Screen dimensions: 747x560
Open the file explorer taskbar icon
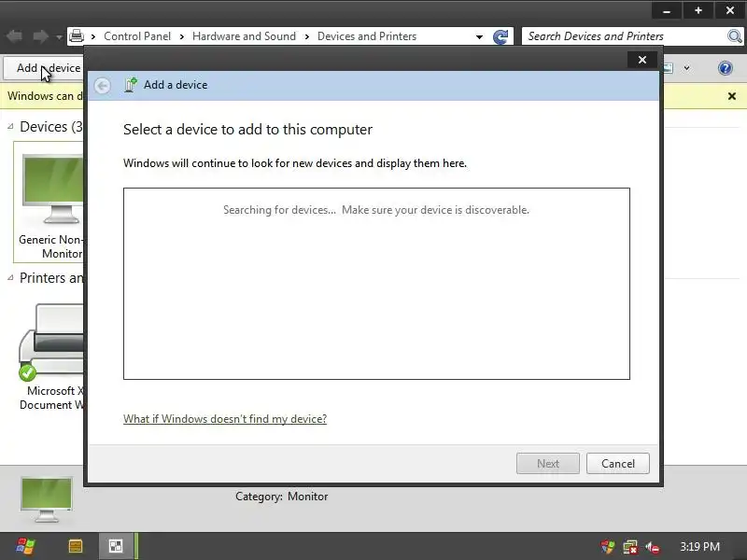(x=76, y=546)
